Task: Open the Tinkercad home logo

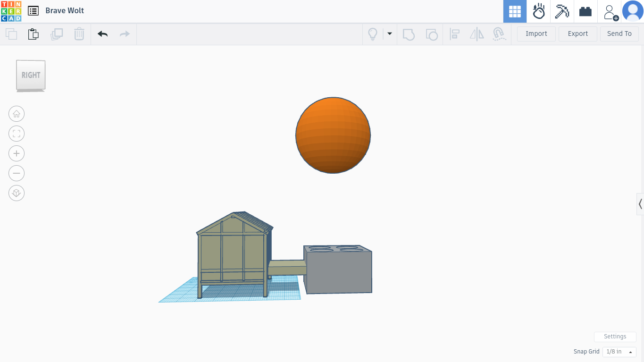Action: pyautogui.click(x=11, y=11)
